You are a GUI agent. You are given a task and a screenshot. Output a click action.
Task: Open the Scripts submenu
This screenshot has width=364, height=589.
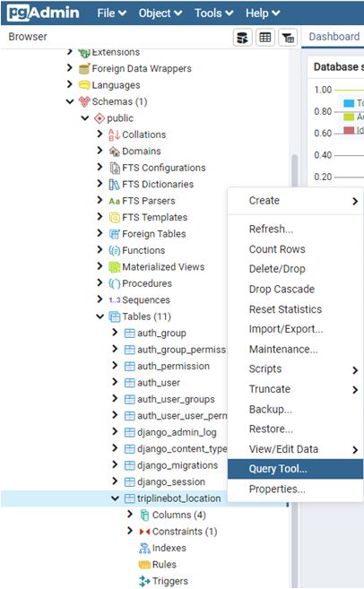tap(295, 368)
